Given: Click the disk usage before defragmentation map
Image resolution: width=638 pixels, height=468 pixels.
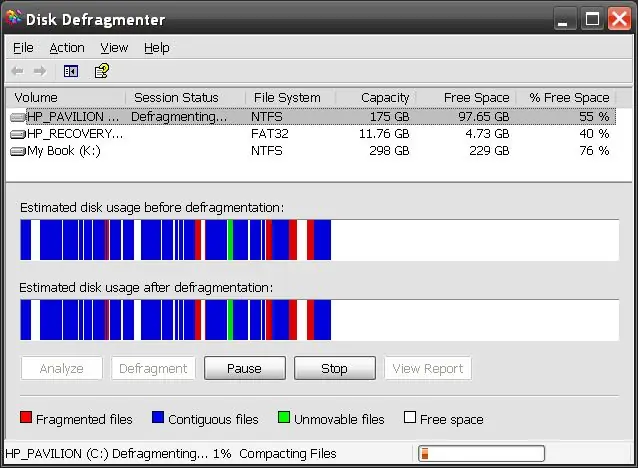Looking at the screenshot, I should click(319, 240).
